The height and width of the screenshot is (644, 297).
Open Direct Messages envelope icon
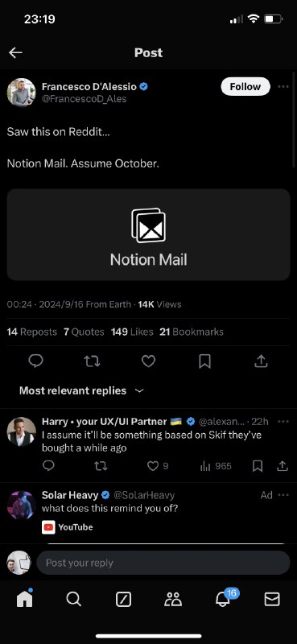272,600
